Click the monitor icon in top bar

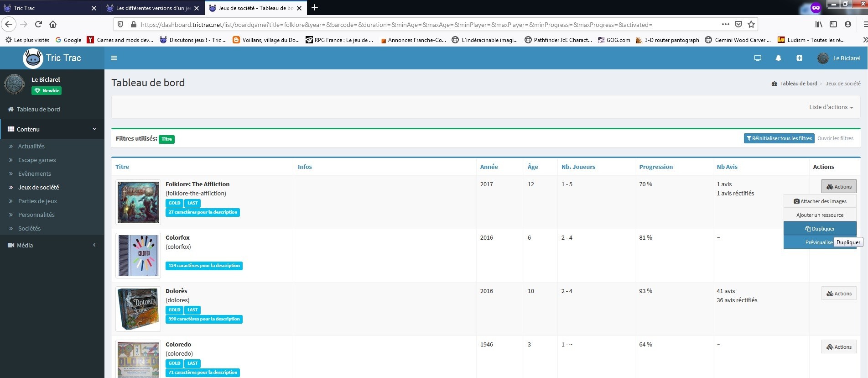(758, 58)
